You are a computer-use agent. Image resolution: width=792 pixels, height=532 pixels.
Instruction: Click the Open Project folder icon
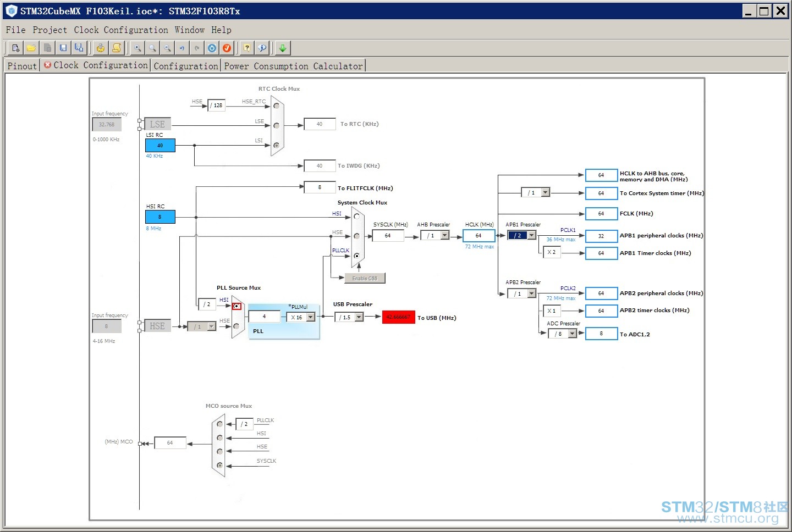point(31,48)
